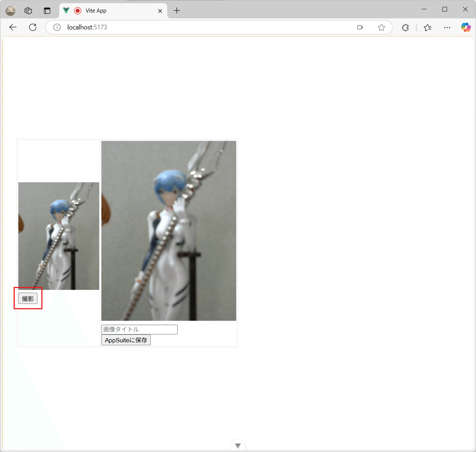Open a new browser tab

pos(177,11)
